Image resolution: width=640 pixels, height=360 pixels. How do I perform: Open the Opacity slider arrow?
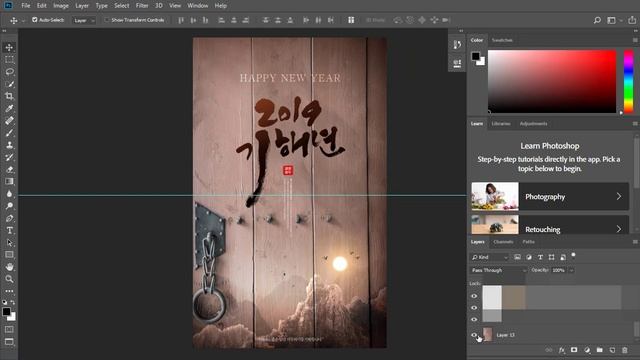pyautogui.click(x=571, y=270)
